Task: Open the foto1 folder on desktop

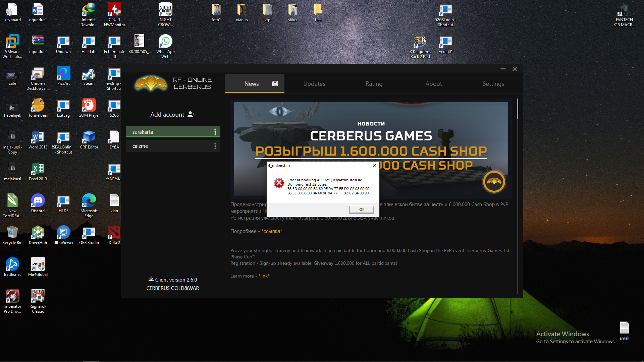Action: tap(216, 13)
